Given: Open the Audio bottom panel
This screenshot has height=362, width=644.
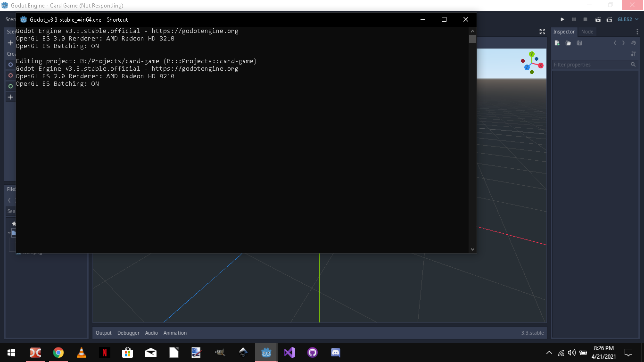Looking at the screenshot, I should coord(151,333).
